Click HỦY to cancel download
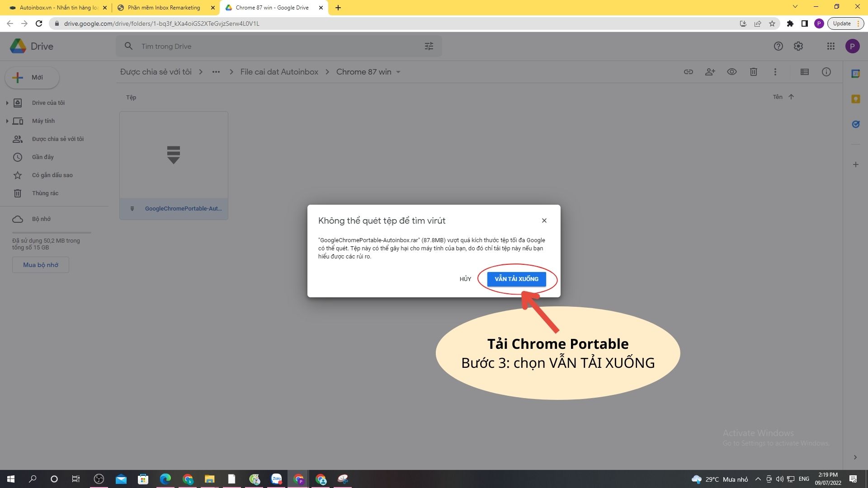 pos(465,279)
